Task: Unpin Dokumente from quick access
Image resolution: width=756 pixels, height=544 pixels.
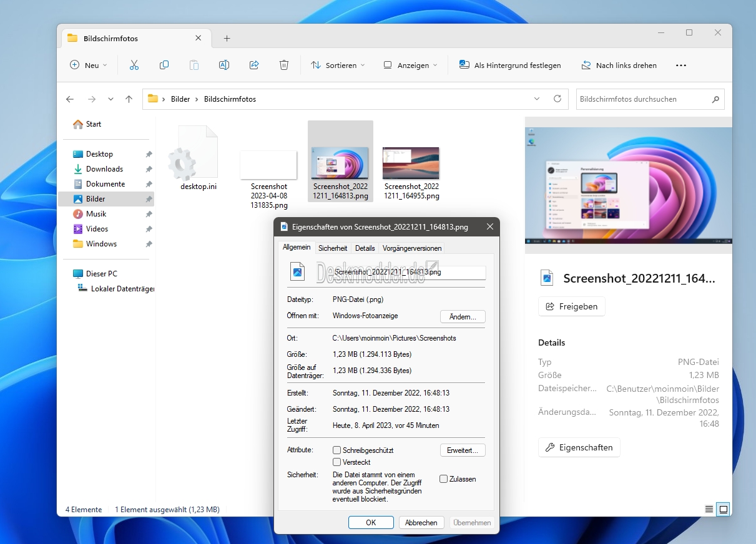Action: (149, 184)
